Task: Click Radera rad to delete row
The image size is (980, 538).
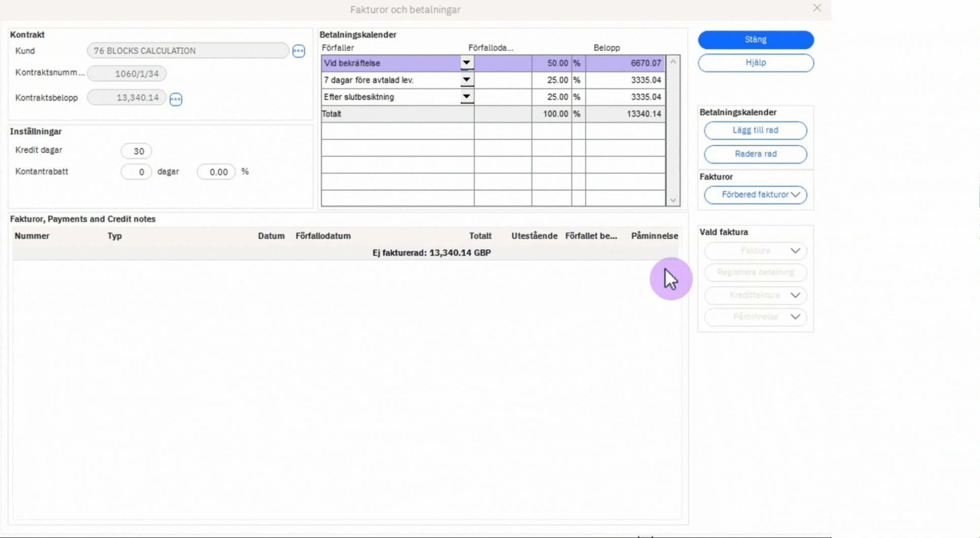Action: [x=755, y=154]
